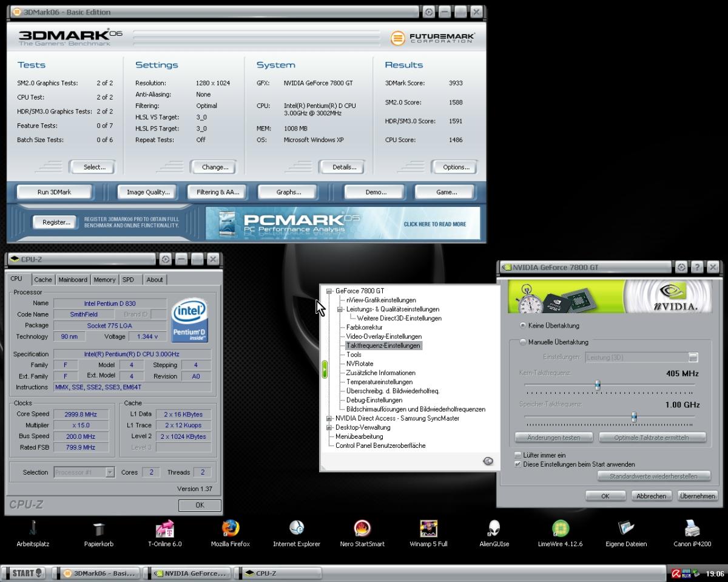Launch Internet Explorer desktop icon
Viewport: 728px width, 582px height.
(296, 533)
